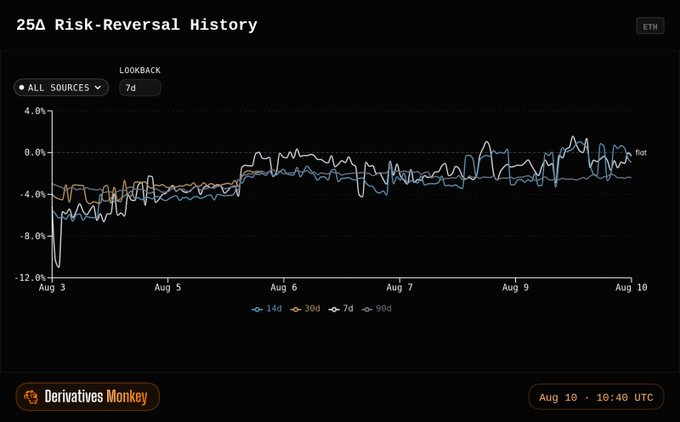Click the 4.0% y-axis label
The image size is (680, 422).
pyautogui.click(x=35, y=111)
